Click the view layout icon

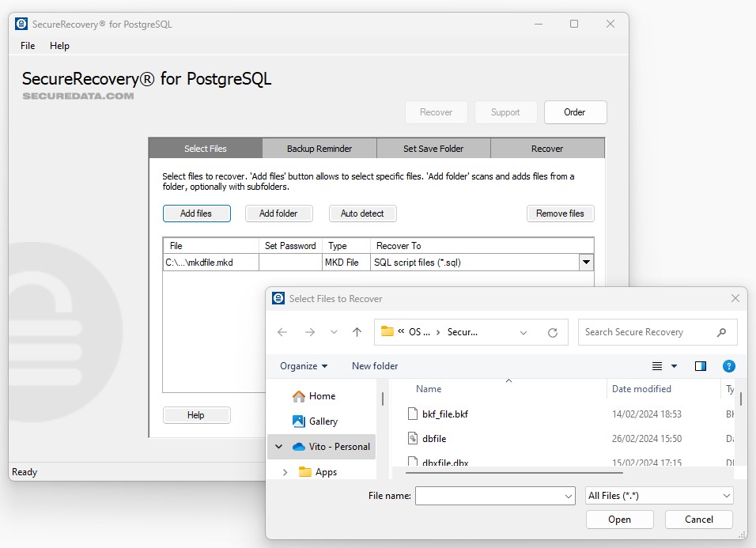click(x=657, y=366)
